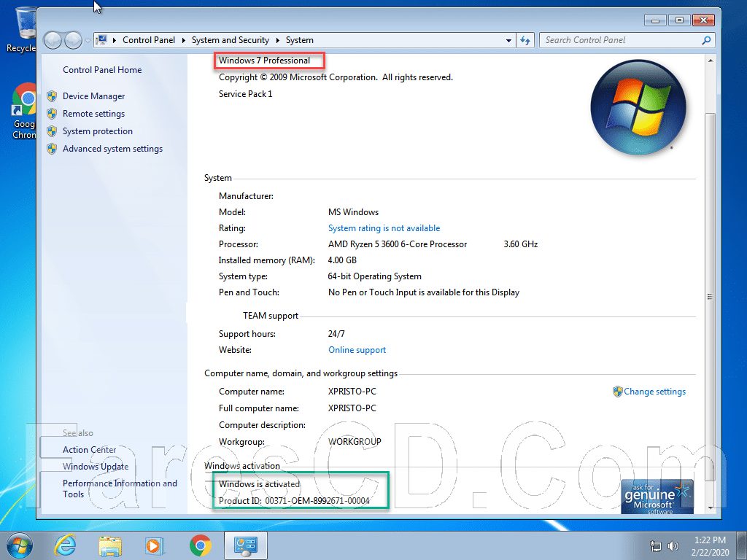Select AMD Ryzen 5 3600 processor text
The width and height of the screenshot is (747, 560).
(x=398, y=244)
